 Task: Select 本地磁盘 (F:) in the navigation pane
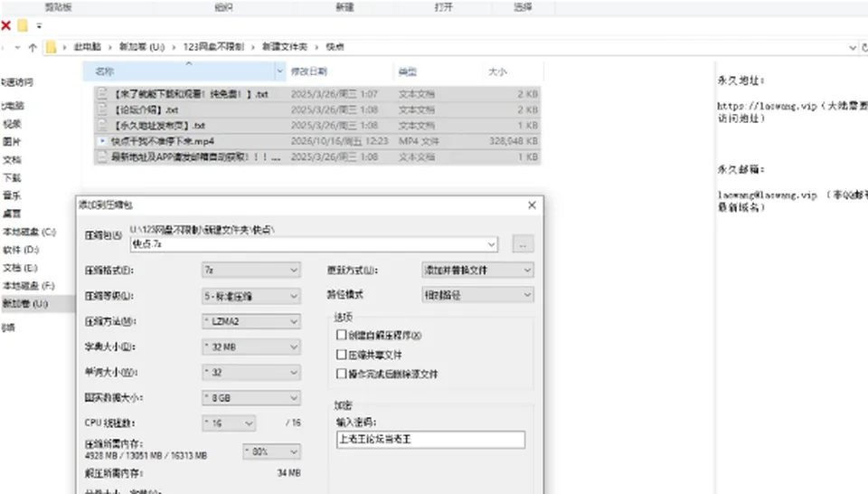coord(29,286)
